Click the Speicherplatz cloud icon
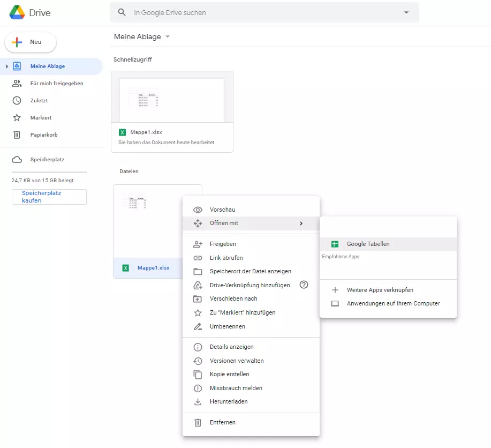 pos(17,160)
